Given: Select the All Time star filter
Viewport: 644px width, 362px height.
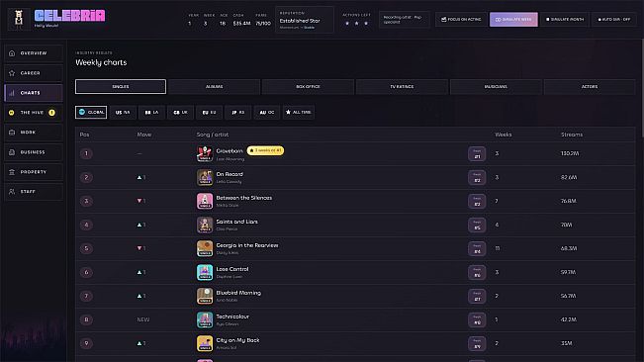Looking at the screenshot, I should pos(299,112).
